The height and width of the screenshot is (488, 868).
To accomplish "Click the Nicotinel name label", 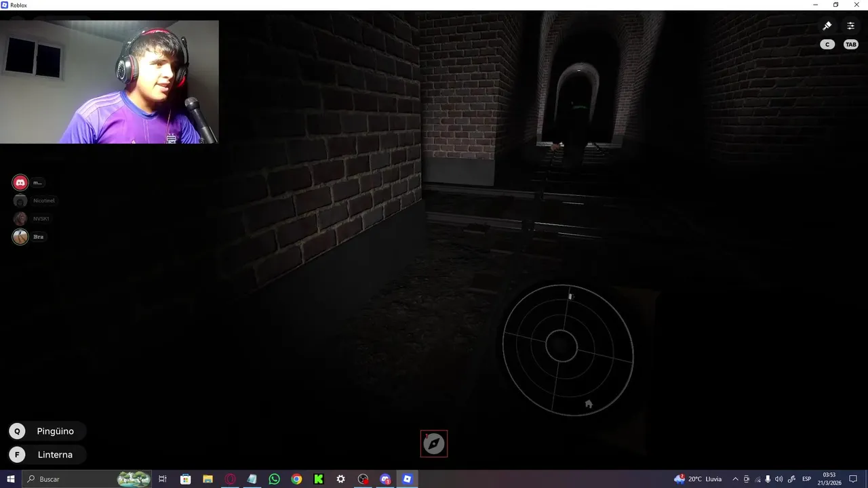I will [44, 201].
